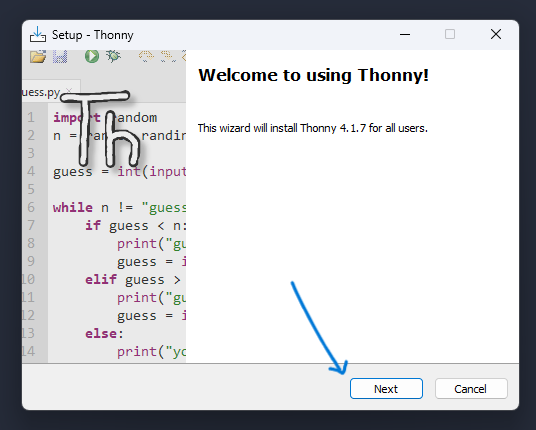Click the 'This wizard will install Thonny 4.1.7' text
Image resolution: width=536 pixels, height=430 pixels.
312,128
